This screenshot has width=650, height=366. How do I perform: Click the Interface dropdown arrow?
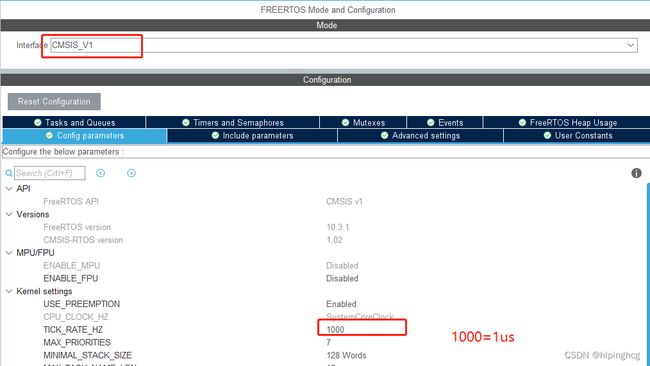[631, 45]
